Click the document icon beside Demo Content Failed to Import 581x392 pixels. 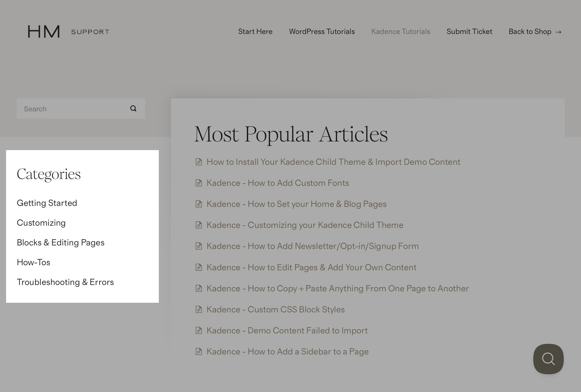[x=199, y=330]
